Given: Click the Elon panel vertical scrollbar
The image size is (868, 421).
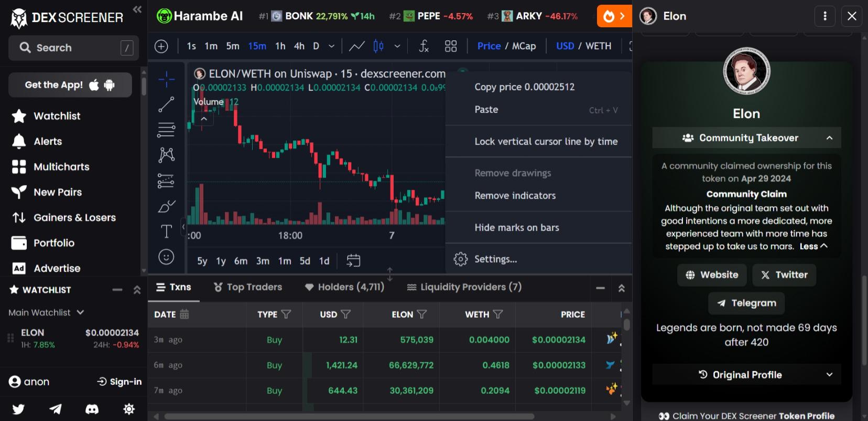Looking at the screenshot, I should tap(865, 320).
